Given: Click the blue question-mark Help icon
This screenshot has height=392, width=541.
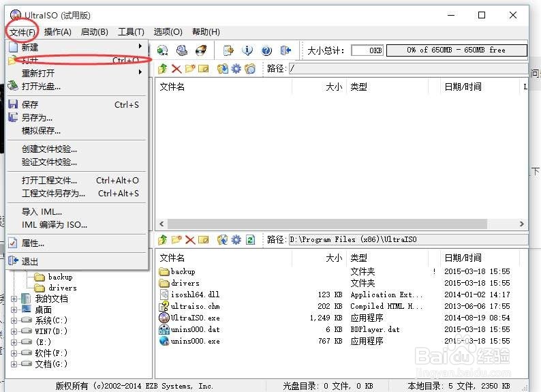Looking at the screenshot, I should coord(266,50).
